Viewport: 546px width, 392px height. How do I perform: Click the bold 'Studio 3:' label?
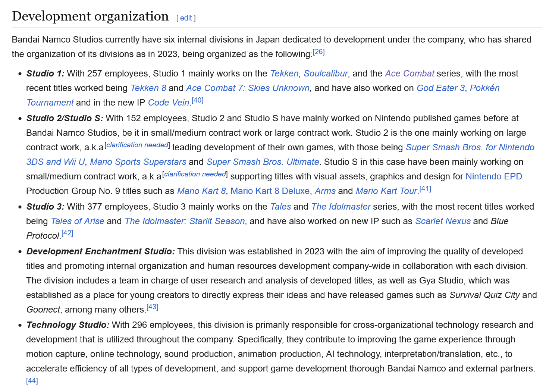[45, 207]
